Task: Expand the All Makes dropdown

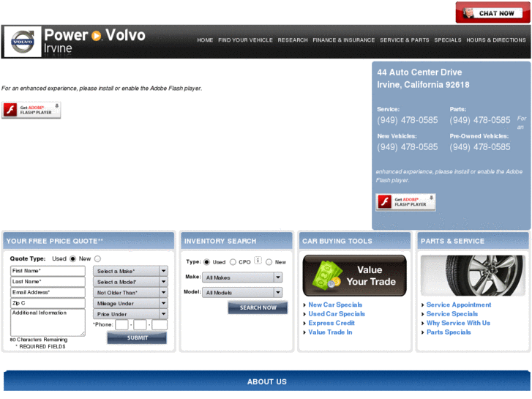Action: coord(242,277)
